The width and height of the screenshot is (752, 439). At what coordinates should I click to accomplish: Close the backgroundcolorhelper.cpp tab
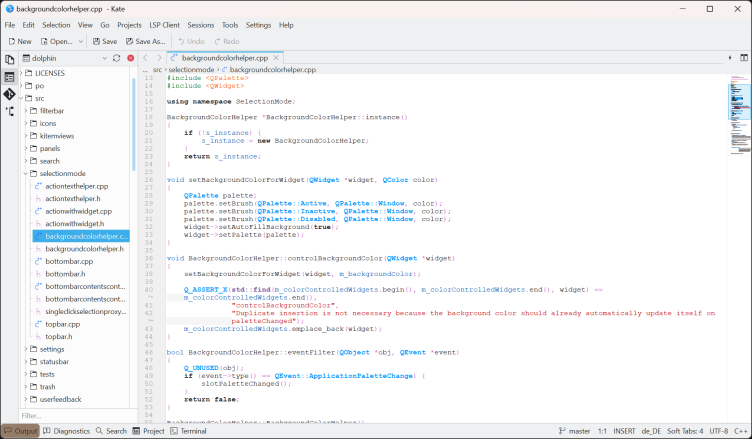click(x=275, y=58)
